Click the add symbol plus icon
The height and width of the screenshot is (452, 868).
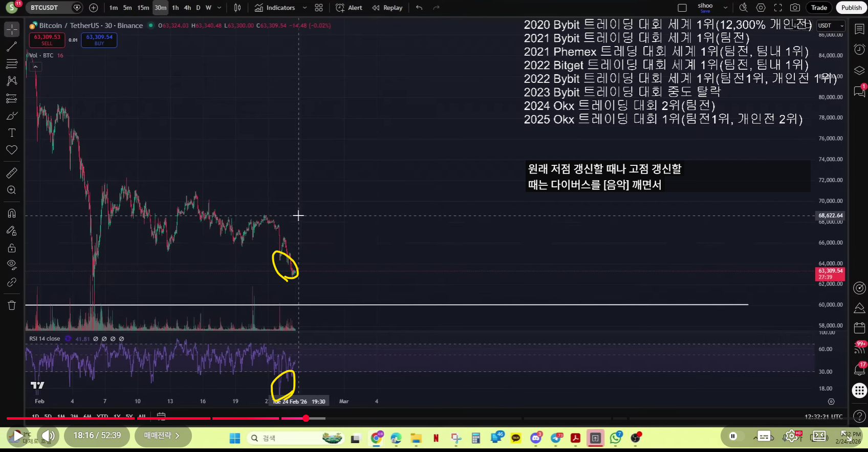pyautogui.click(x=93, y=8)
